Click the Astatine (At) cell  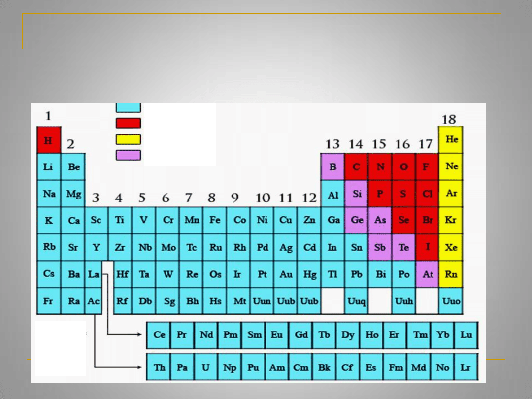click(x=428, y=274)
